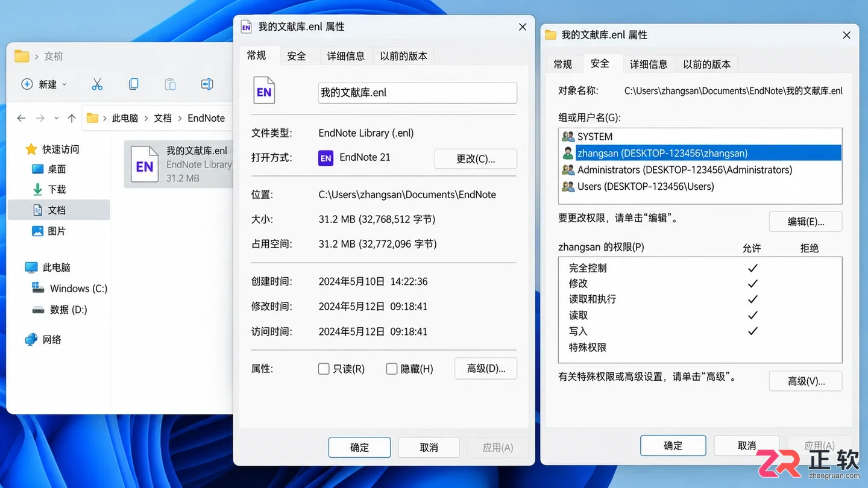Confirm with 确定 in the left properties dialog
The width and height of the screenshot is (868, 488).
point(359,448)
